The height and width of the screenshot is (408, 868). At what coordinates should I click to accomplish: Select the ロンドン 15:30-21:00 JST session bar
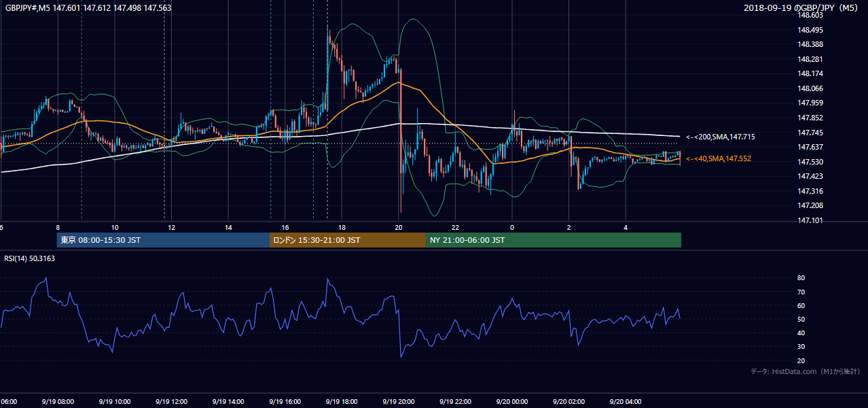click(x=348, y=240)
